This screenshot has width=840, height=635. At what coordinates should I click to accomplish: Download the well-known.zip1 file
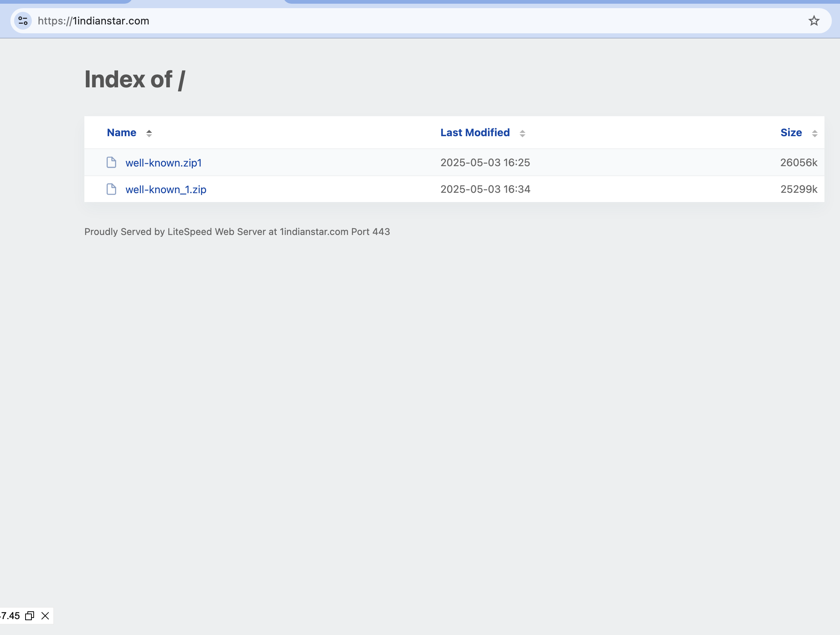(163, 163)
